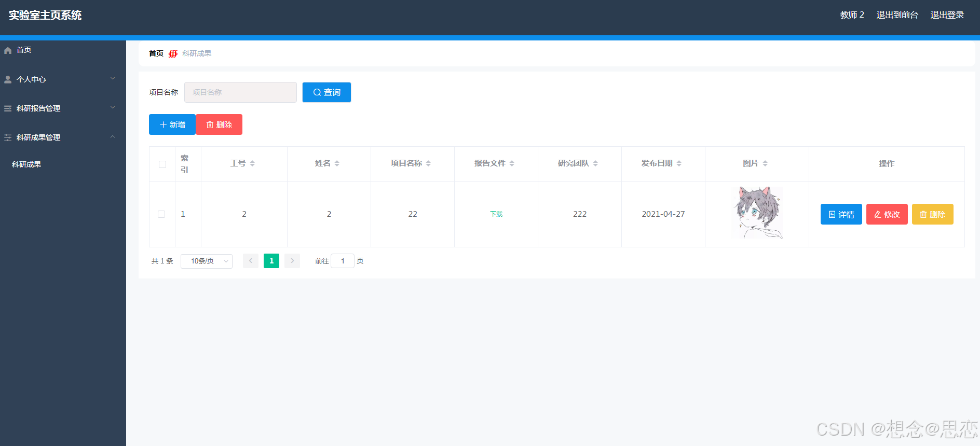
Task: Click the red breadcrumb separator icon
Action: [x=173, y=53]
